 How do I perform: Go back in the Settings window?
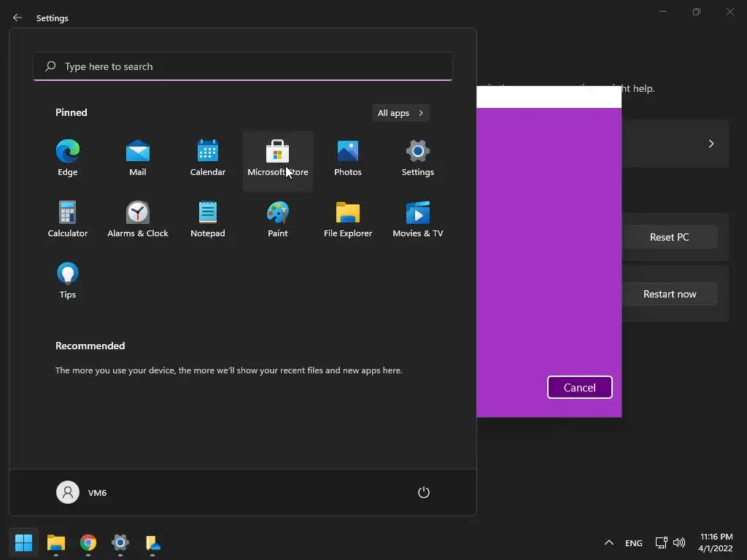coord(18,17)
